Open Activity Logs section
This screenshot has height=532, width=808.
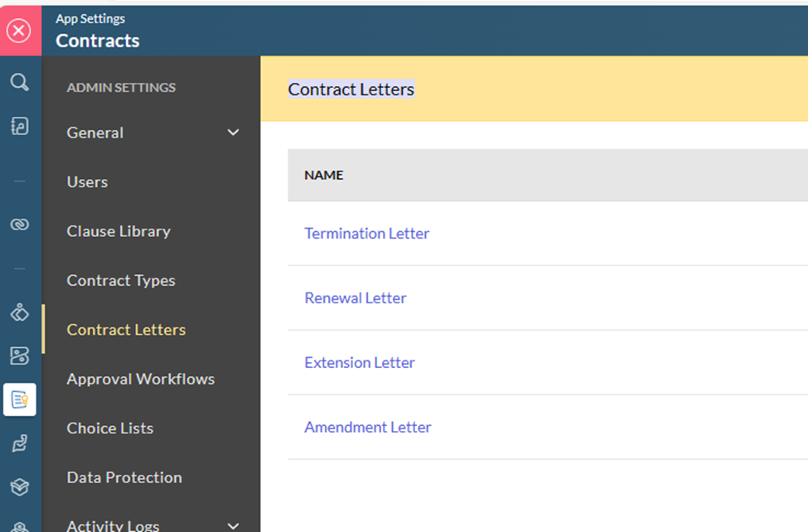point(113,525)
